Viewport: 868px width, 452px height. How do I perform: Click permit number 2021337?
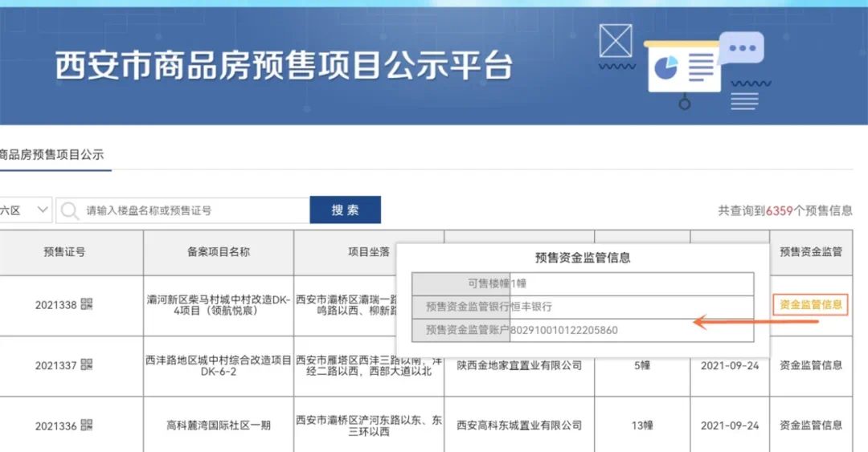point(56,365)
